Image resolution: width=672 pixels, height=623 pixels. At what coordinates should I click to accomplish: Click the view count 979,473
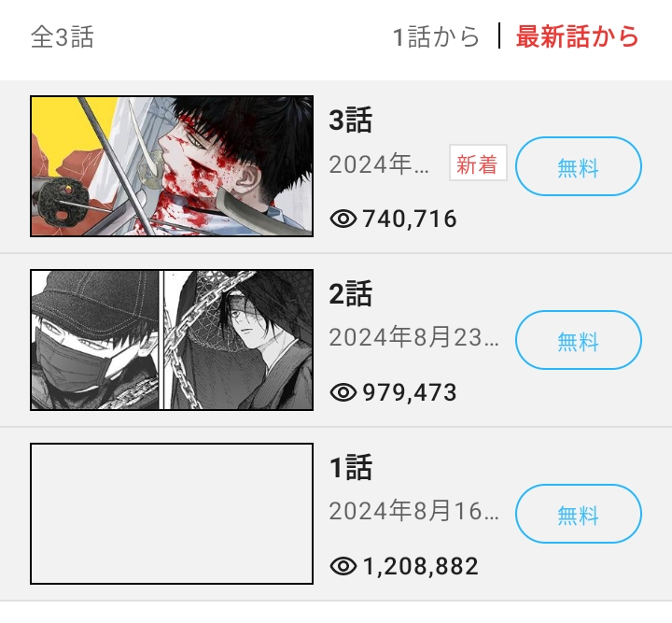410,392
